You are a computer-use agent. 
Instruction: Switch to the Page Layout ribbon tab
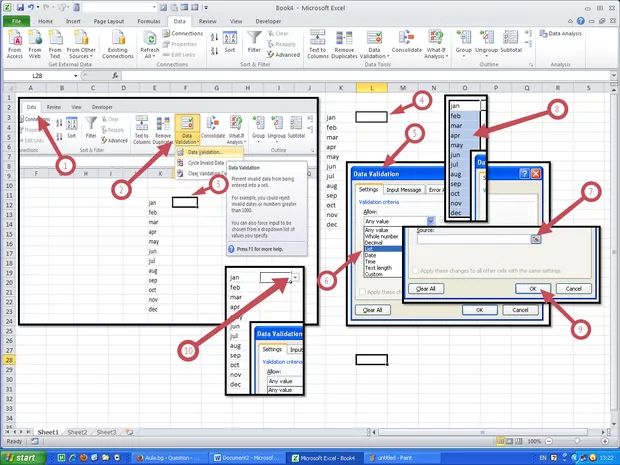tap(109, 21)
